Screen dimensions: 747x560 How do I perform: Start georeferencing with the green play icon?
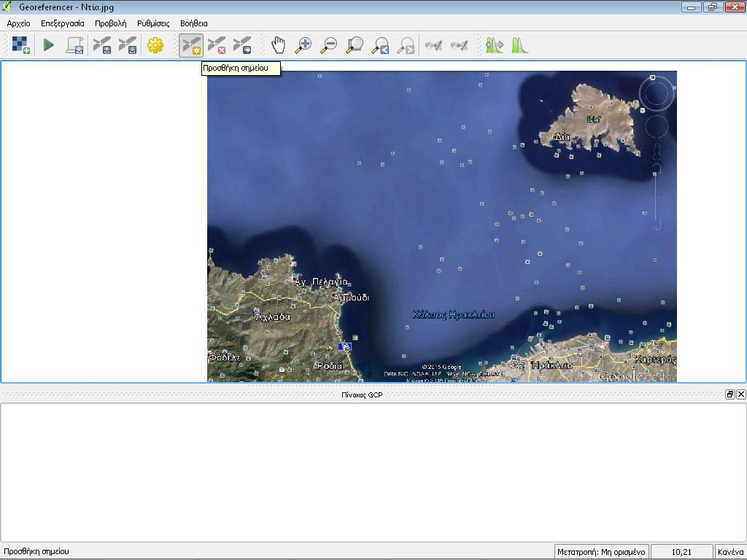[48, 45]
